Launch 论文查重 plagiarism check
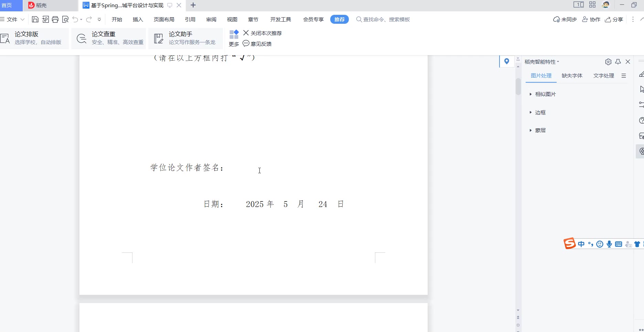644x332 pixels. [x=109, y=38]
